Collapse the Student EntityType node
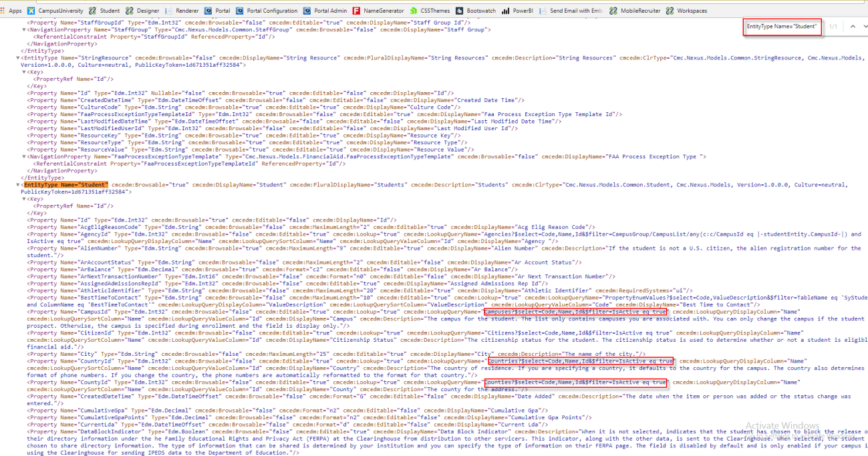 (18, 185)
